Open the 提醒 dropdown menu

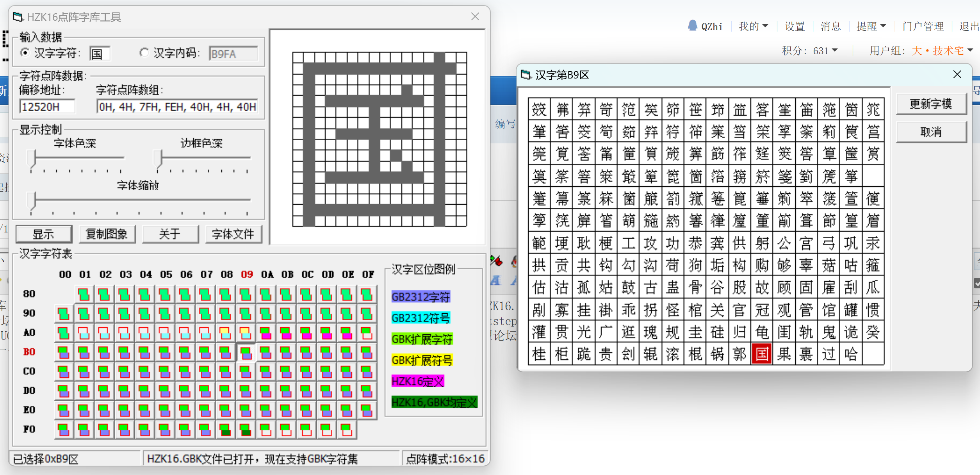[871, 26]
